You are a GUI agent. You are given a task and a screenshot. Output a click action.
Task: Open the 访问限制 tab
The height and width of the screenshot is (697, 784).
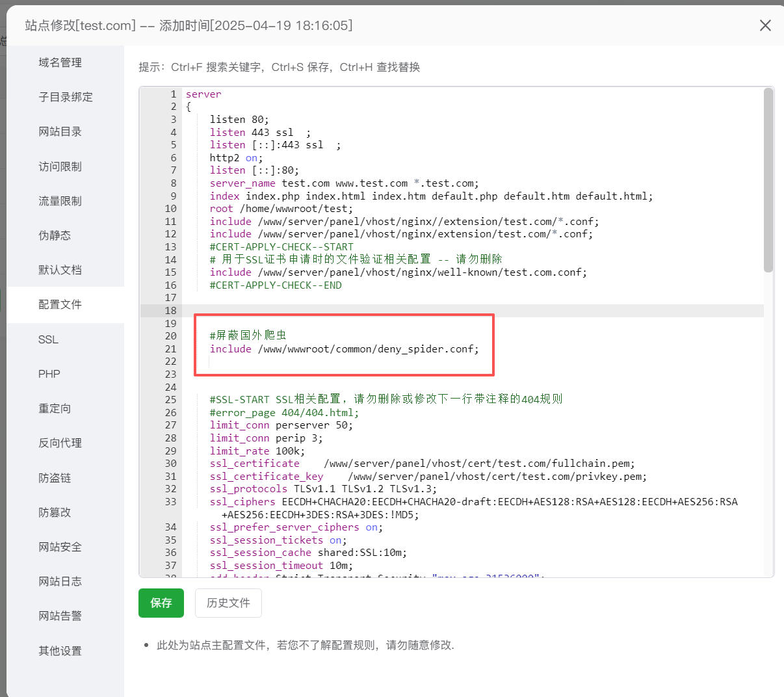point(60,166)
